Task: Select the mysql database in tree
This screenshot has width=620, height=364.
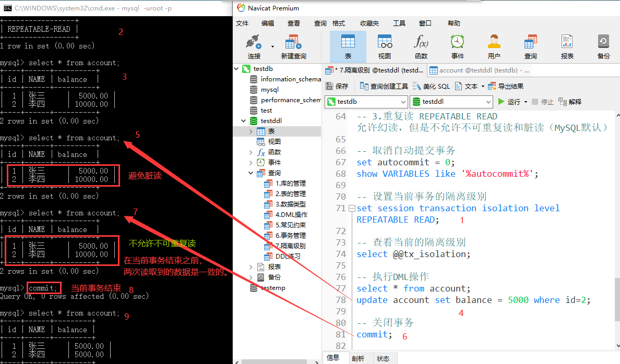Action: pos(265,90)
